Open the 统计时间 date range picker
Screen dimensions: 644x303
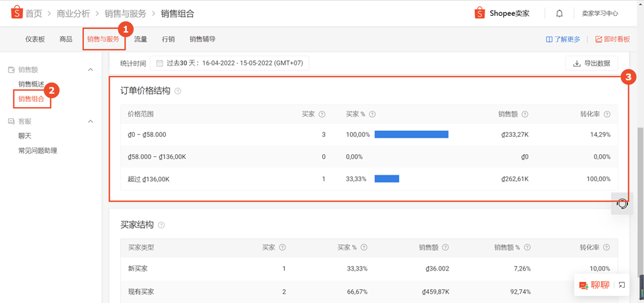click(x=229, y=64)
